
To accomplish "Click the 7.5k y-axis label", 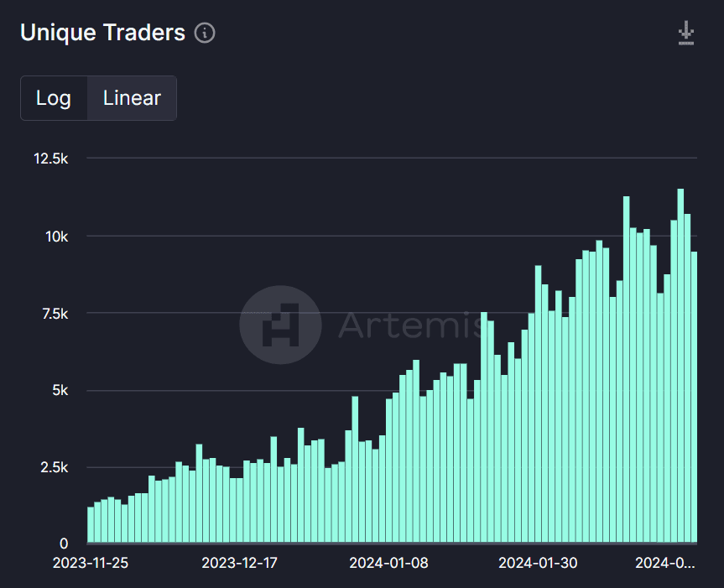I will click(x=55, y=314).
